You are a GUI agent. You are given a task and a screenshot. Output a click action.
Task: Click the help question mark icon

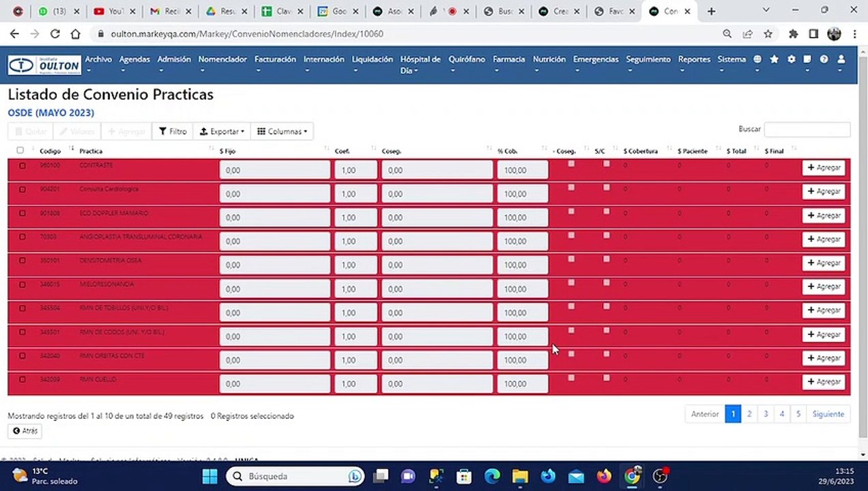click(x=824, y=59)
